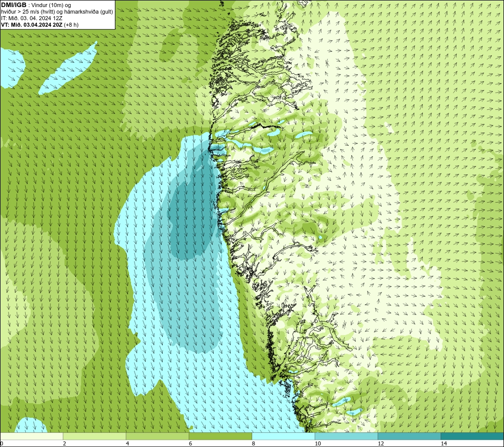
Task: Click the '10' label on the scale
Action: tap(318, 443)
